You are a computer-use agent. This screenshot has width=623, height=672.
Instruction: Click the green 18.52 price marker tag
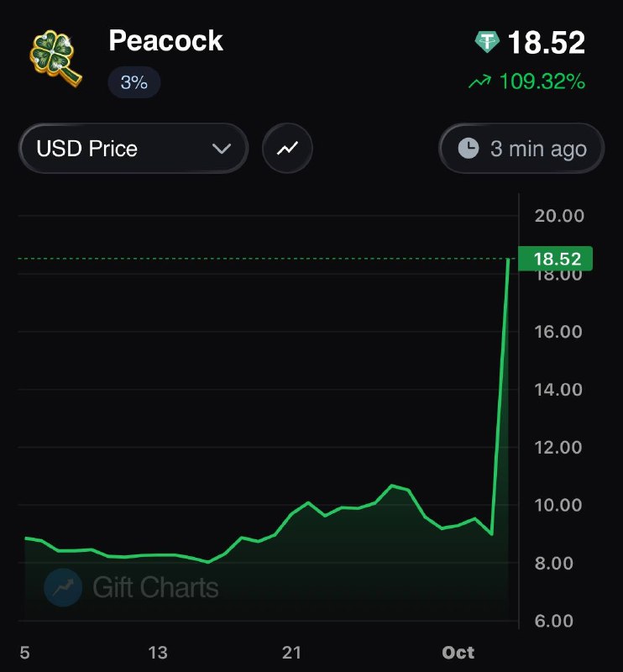click(555, 259)
